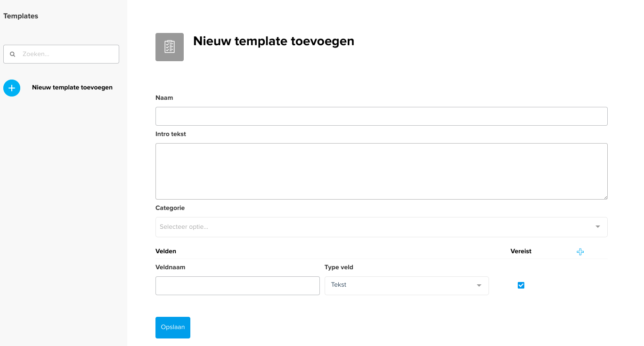Focus the Zoeken search field
Screen dimensions: 644x346
click(x=61, y=54)
